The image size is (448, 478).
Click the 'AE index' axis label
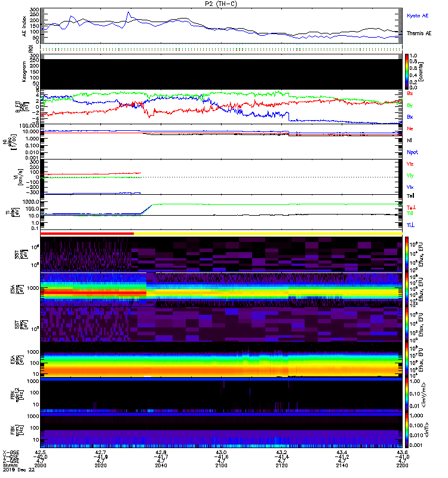point(24,26)
